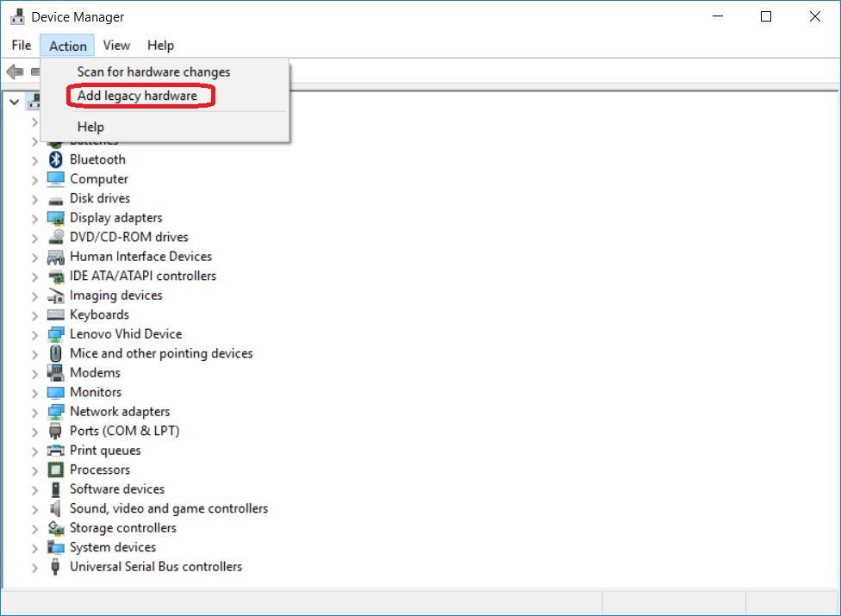Select the Human Interface Devices item

140,257
